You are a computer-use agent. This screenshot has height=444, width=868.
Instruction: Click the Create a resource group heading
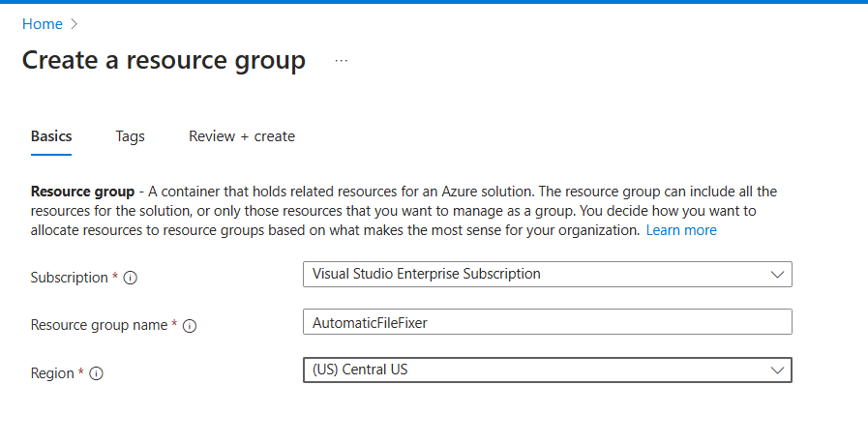click(x=164, y=61)
